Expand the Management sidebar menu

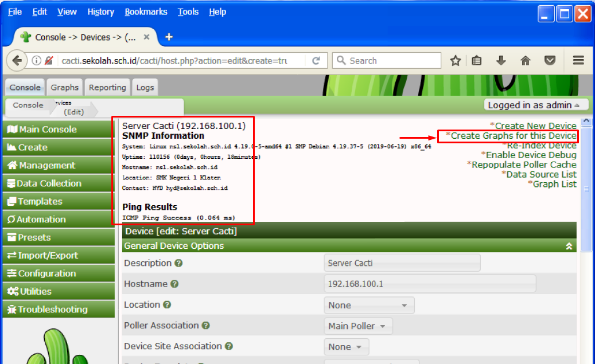[59, 165]
